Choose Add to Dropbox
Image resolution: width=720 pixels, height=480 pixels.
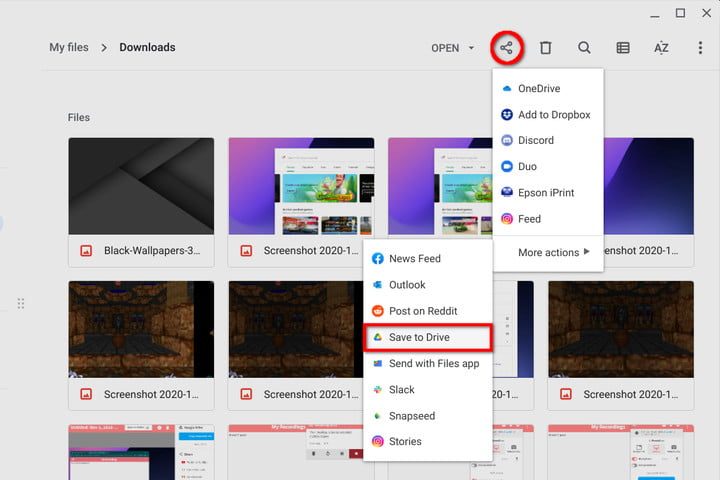tap(548, 114)
